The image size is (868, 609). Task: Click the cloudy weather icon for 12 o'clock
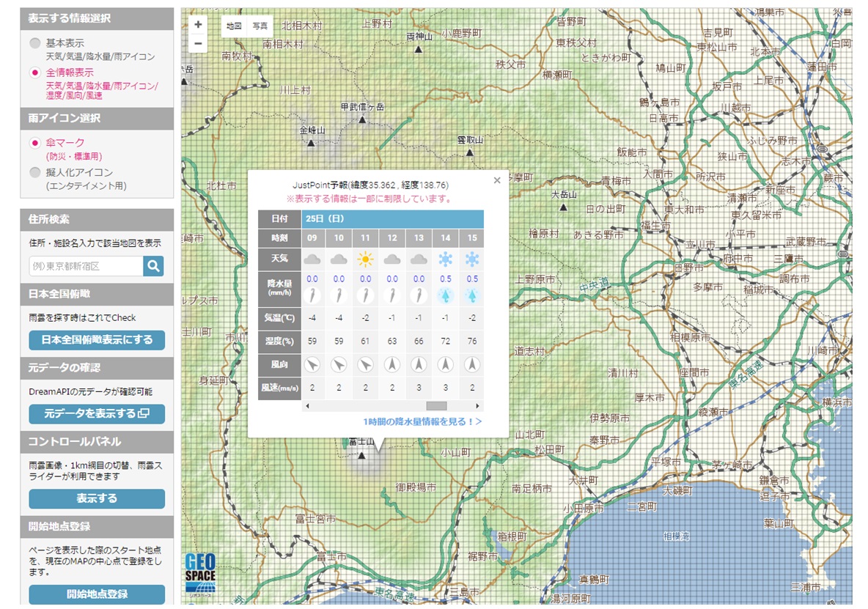click(x=392, y=259)
